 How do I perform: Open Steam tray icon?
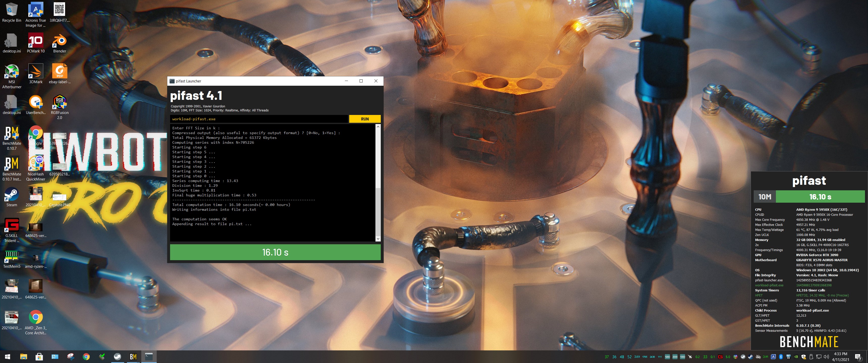point(750,357)
